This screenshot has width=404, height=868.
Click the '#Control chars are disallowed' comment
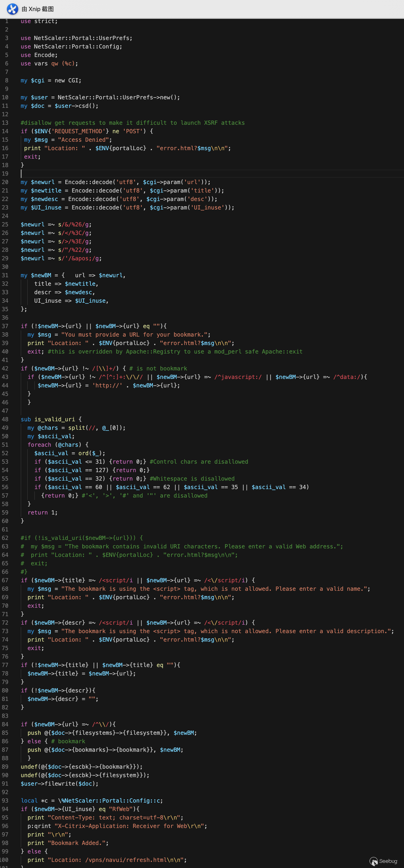point(199,462)
